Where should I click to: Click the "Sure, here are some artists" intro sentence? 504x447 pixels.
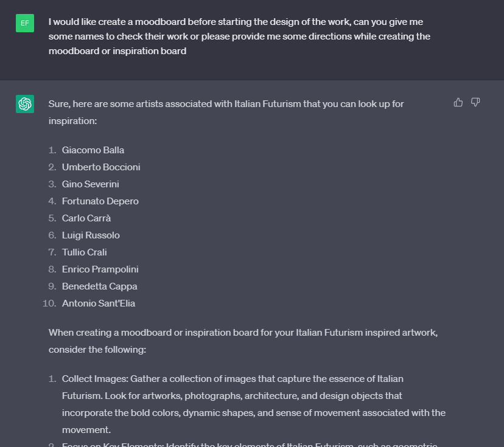coord(226,113)
